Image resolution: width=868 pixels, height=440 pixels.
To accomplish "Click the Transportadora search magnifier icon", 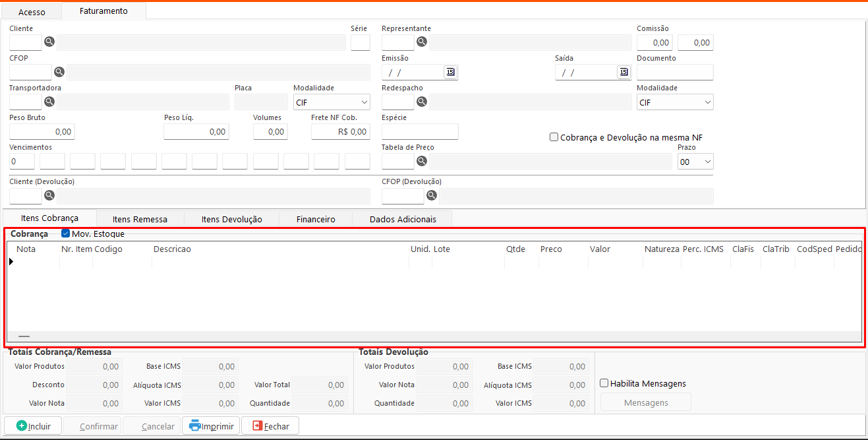I will pyautogui.click(x=49, y=102).
